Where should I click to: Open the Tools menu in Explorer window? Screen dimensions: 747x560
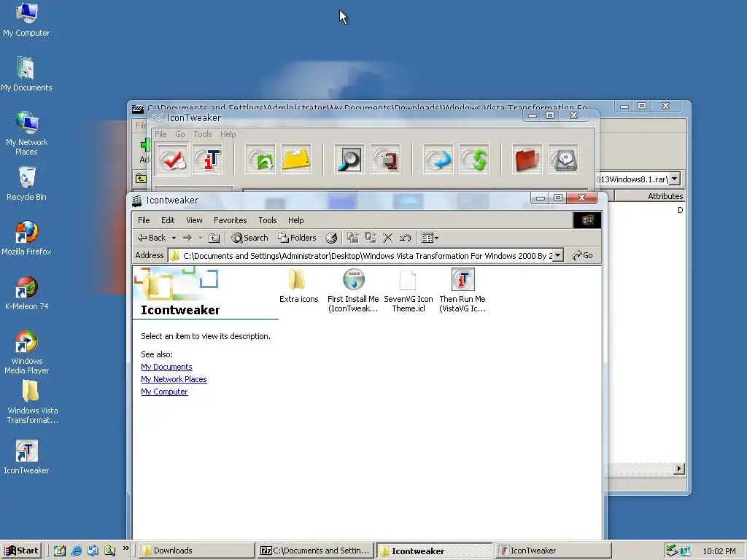tap(267, 220)
